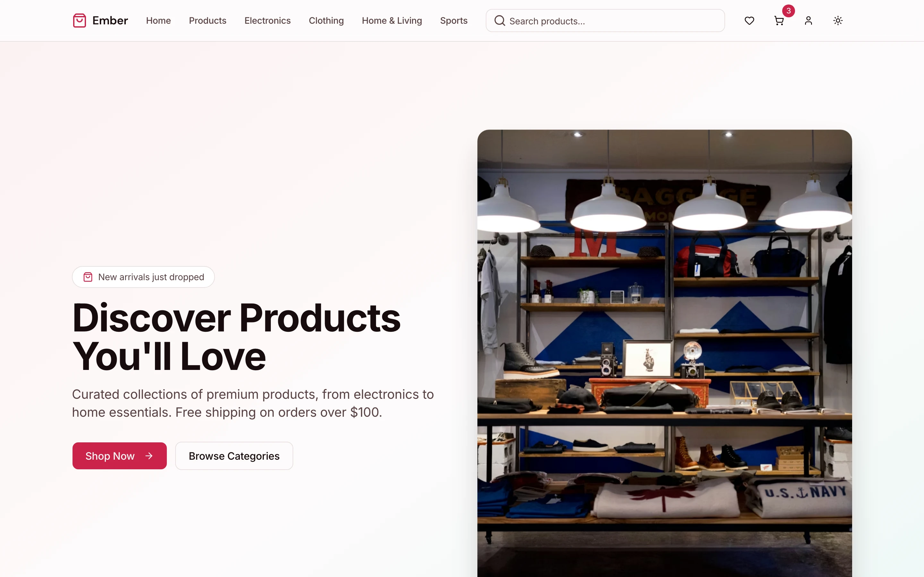Screen dimensions: 924x577
Task: Click the arrow in Shop Now button
Action: (x=149, y=456)
